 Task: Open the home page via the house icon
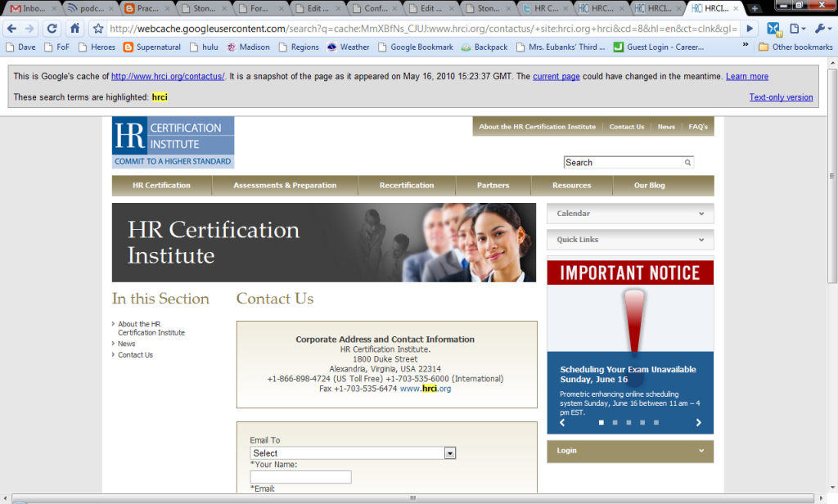point(74,29)
